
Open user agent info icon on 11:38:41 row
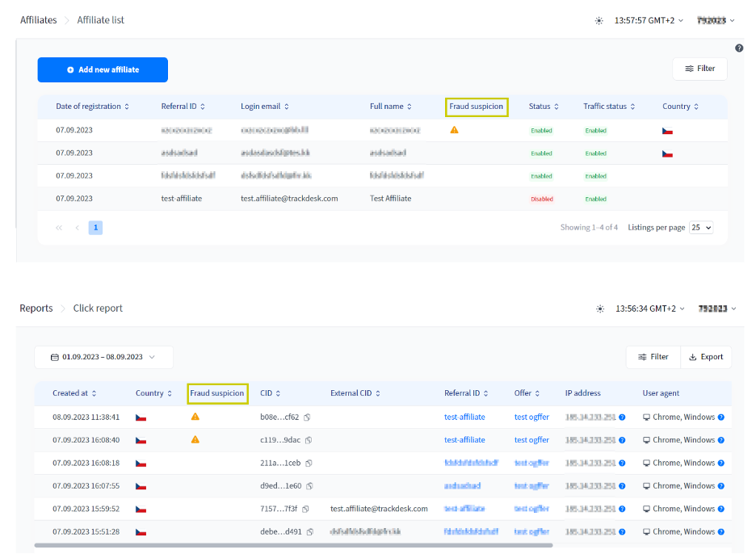(720, 418)
